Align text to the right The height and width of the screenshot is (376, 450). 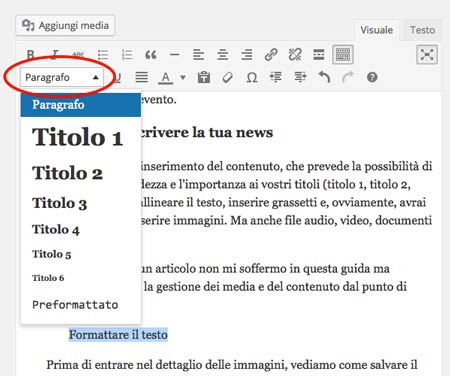(247, 54)
